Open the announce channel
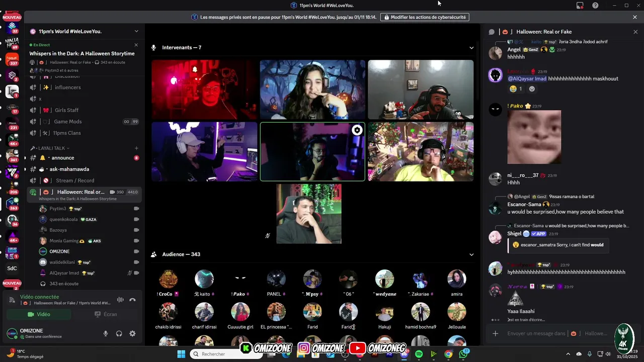Screen dimensions: 644x362 (84, 158)
